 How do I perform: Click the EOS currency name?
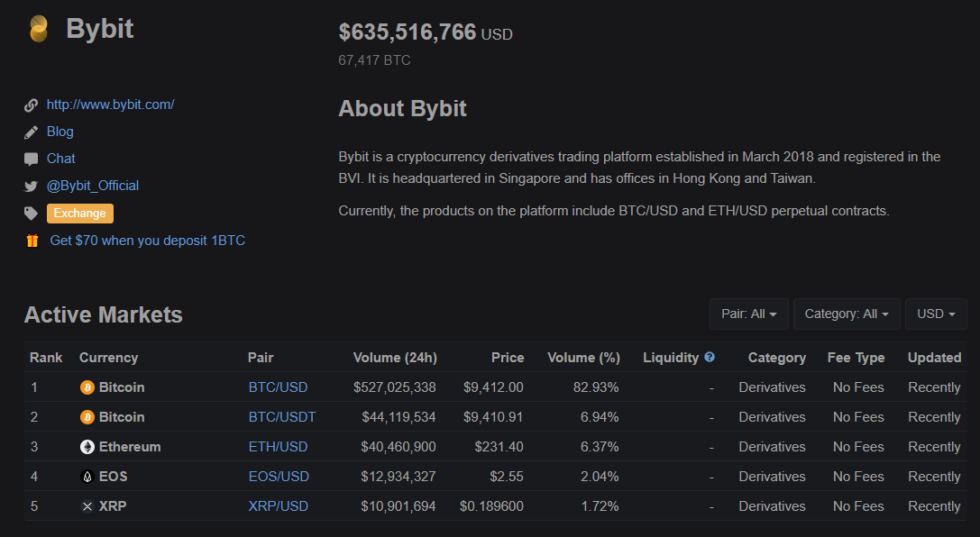(x=113, y=477)
